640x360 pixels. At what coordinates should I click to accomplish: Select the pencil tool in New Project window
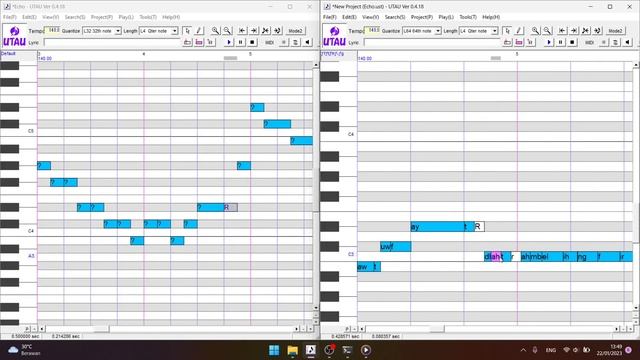(x=519, y=31)
